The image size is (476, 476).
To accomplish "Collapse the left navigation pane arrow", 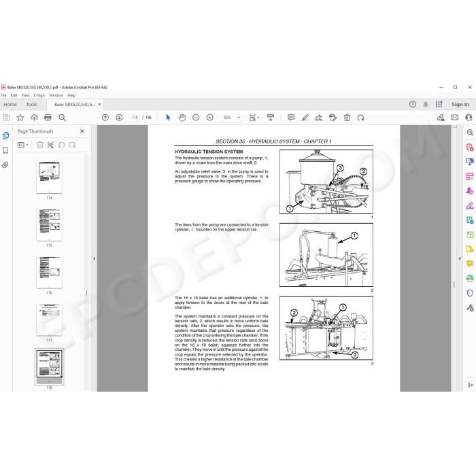I will [x=94, y=258].
